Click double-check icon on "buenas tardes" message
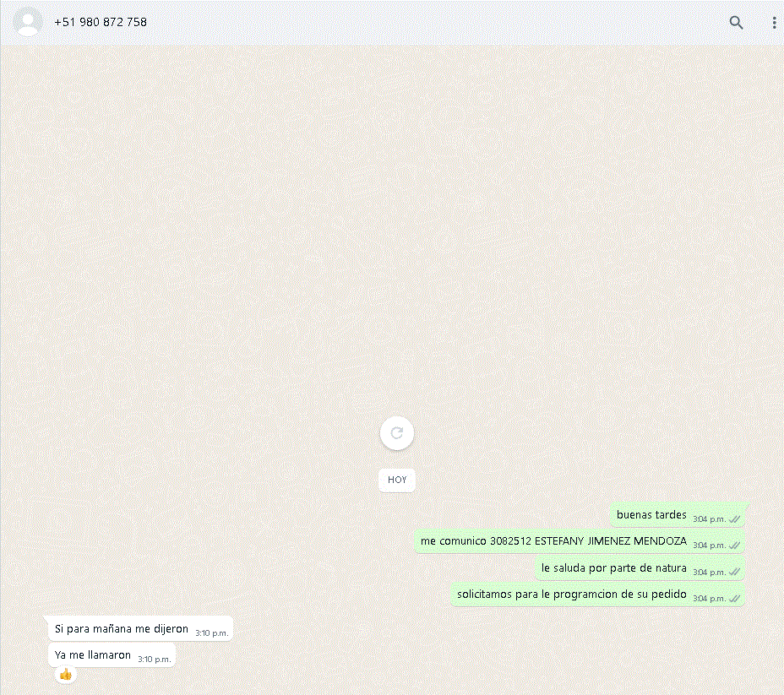The height and width of the screenshot is (695, 784). click(734, 519)
